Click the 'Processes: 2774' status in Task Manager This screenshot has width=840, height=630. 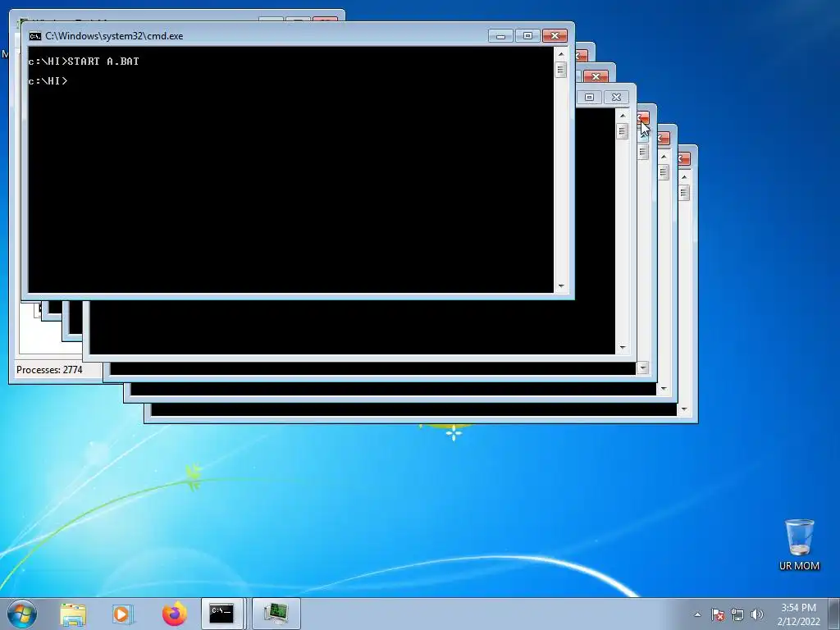click(x=49, y=370)
